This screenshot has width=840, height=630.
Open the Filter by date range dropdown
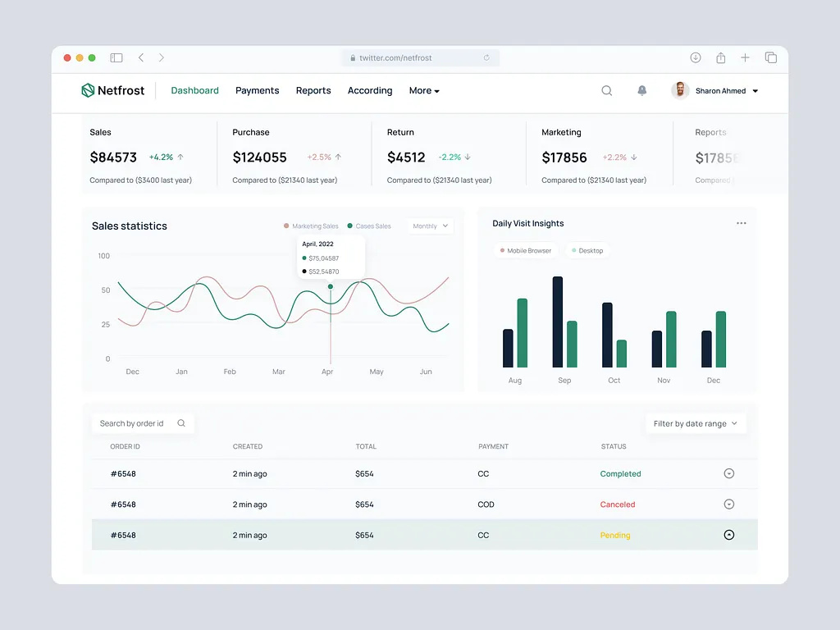[x=695, y=423]
